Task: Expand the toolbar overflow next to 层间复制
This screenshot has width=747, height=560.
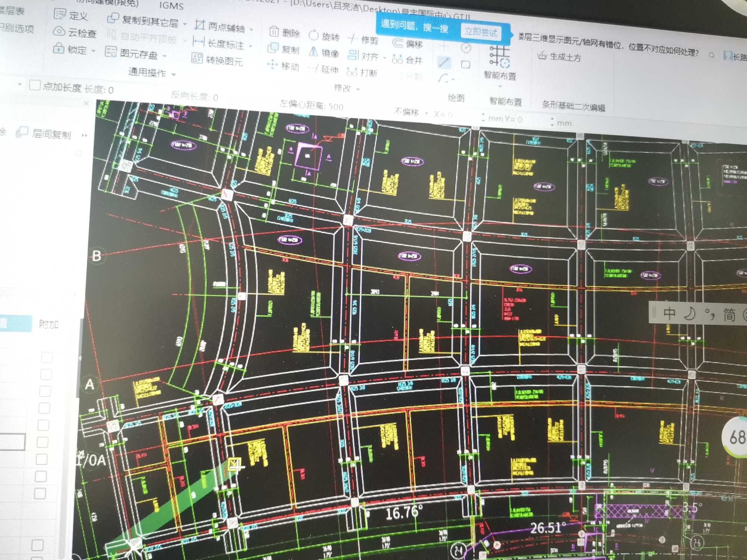Action: (x=84, y=135)
